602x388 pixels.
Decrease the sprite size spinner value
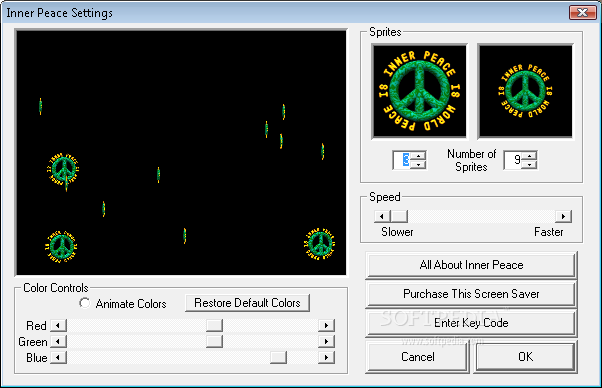[x=418, y=165]
